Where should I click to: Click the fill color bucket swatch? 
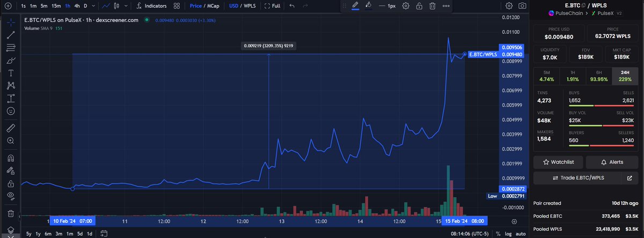click(368, 5)
